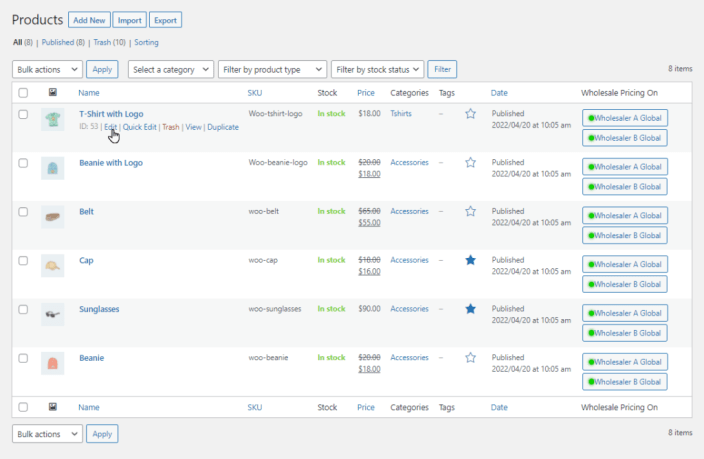Viewport: 704px width, 459px height.
Task: Click Quick Edit under T-Shirt with Logo
Action: pyautogui.click(x=139, y=127)
